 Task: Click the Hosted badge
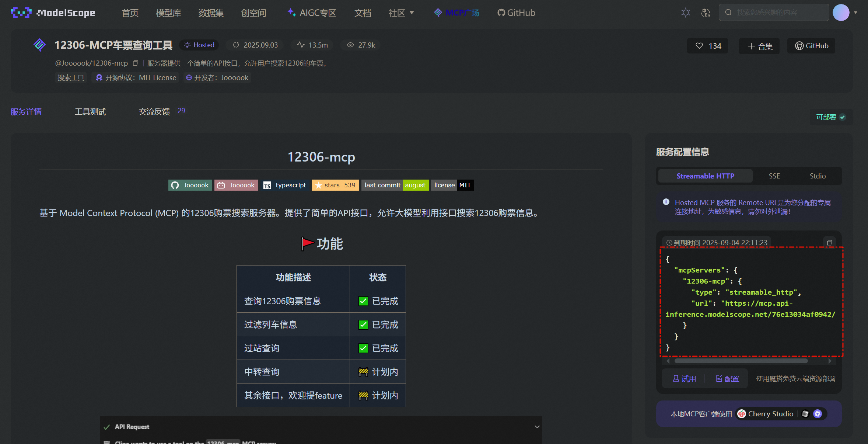[199, 45]
